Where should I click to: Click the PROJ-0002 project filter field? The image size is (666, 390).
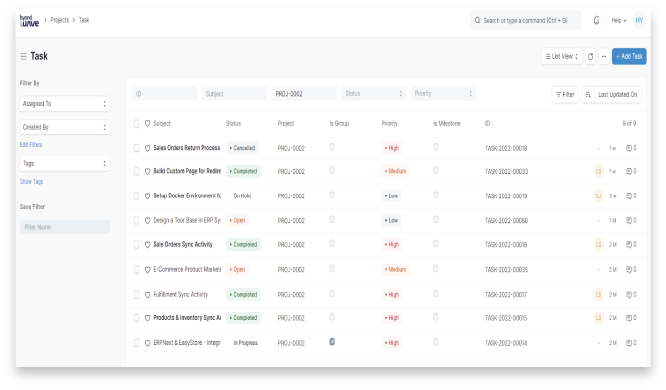pos(304,94)
